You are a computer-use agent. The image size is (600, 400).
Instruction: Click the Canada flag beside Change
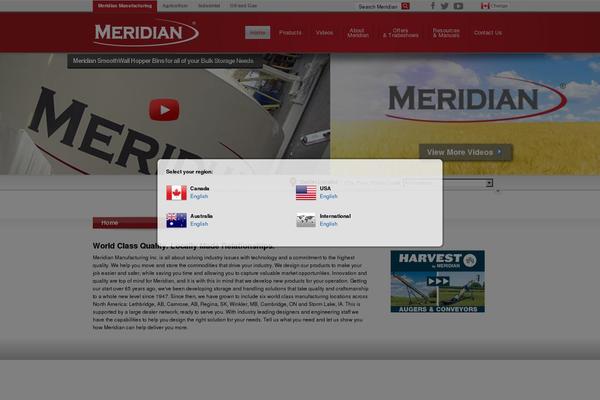coord(485,6)
